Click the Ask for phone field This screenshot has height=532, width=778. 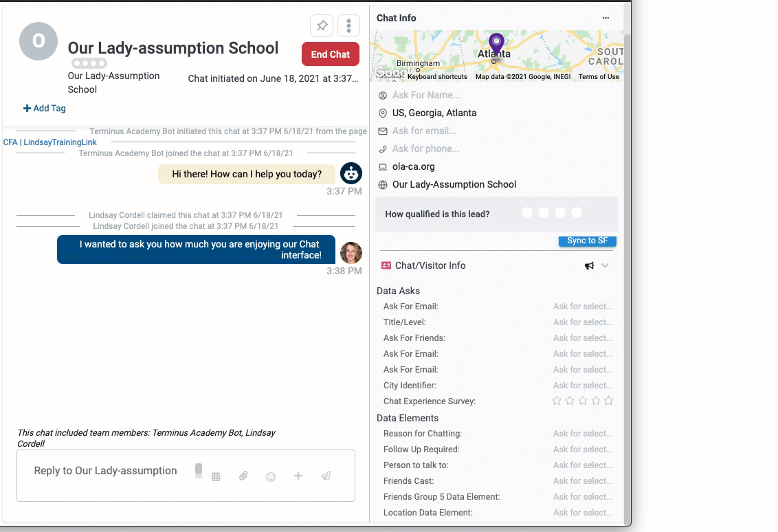pyautogui.click(x=425, y=149)
